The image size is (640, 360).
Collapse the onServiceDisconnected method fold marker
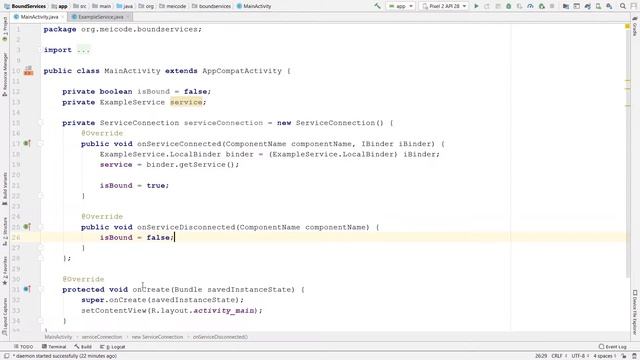41,227
